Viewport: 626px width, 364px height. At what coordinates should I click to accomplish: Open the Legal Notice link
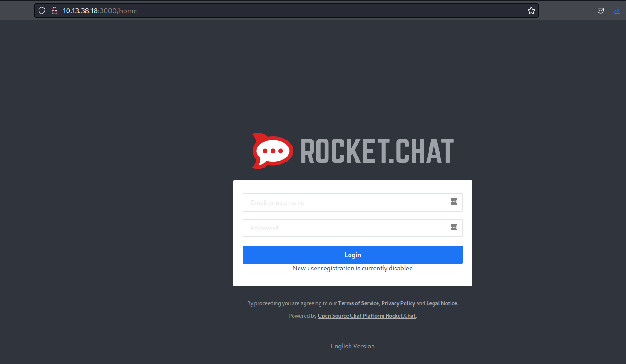pos(442,303)
